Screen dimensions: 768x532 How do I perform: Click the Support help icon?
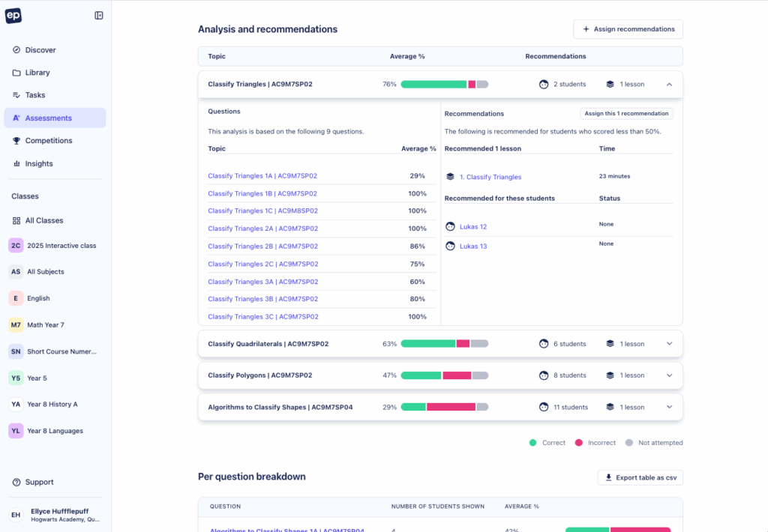[16, 483]
